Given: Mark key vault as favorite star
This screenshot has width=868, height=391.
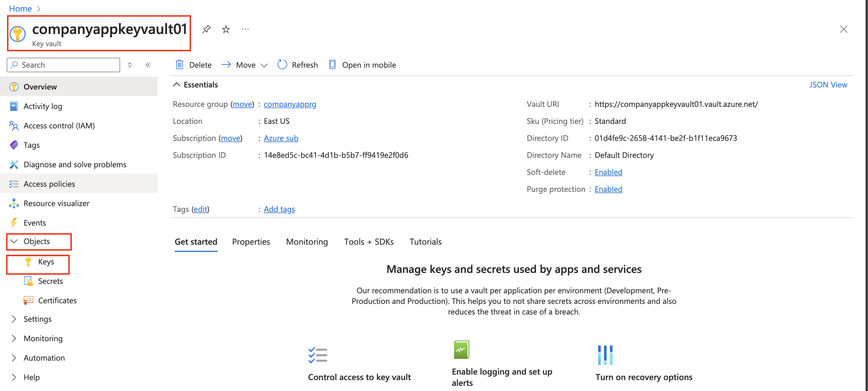Looking at the screenshot, I should tap(226, 29).
